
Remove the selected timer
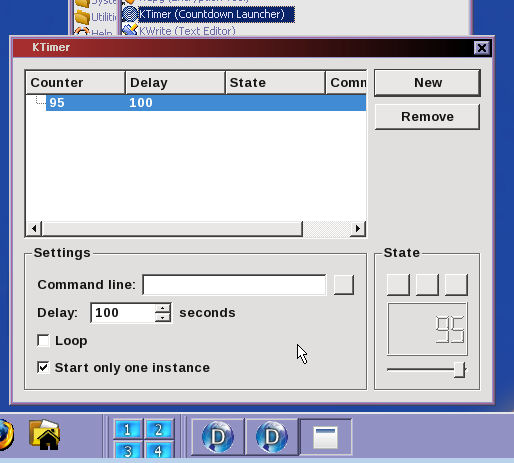[x=427, y=117]
